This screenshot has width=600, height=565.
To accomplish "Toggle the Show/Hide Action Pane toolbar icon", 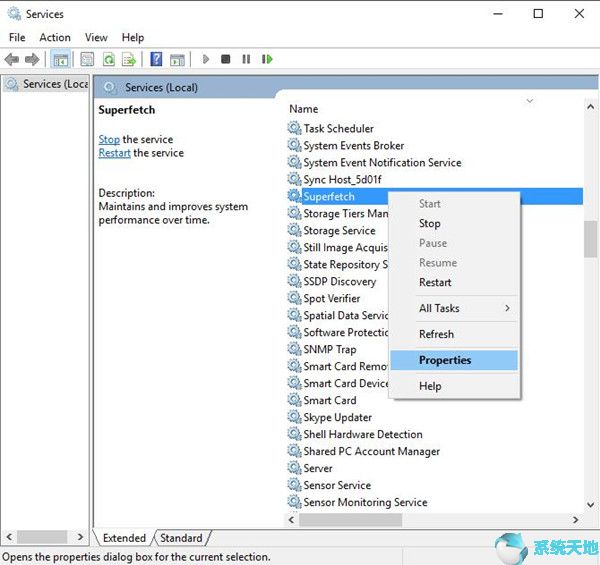I will [x=177, y=59].
